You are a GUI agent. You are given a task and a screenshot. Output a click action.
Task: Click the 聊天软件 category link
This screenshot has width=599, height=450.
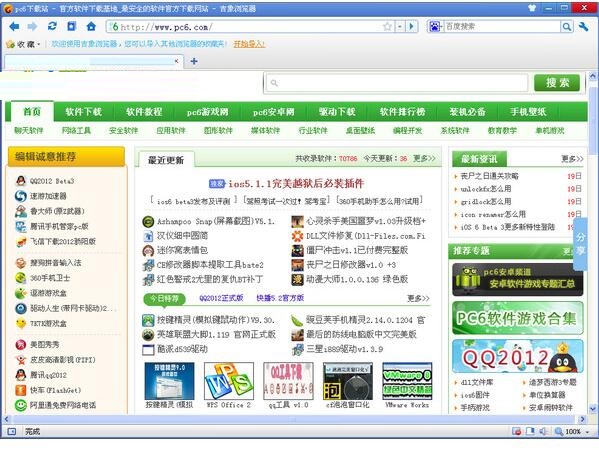point(29,130)
